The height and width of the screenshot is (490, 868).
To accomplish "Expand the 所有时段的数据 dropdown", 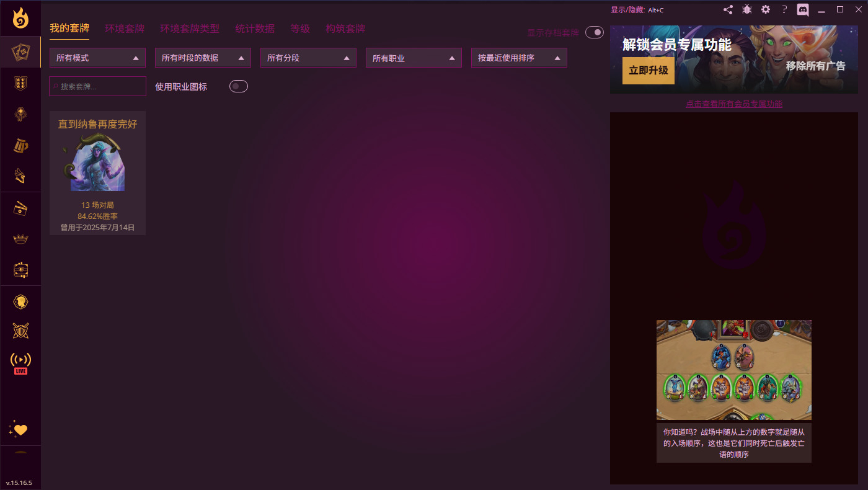I will 203,58.
